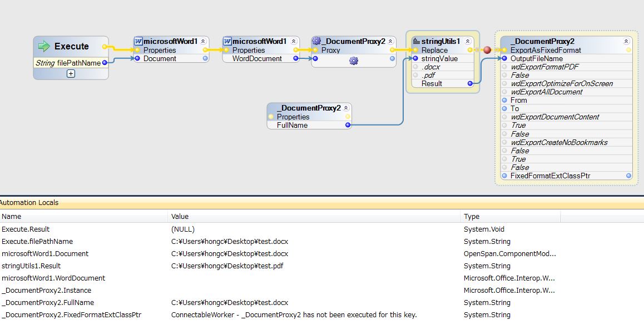Image resolution: width=644 pixels, height=325 pixels.
Task: Collapse the microsoftWord1 node containing Document
Action: tap(203, 42)
